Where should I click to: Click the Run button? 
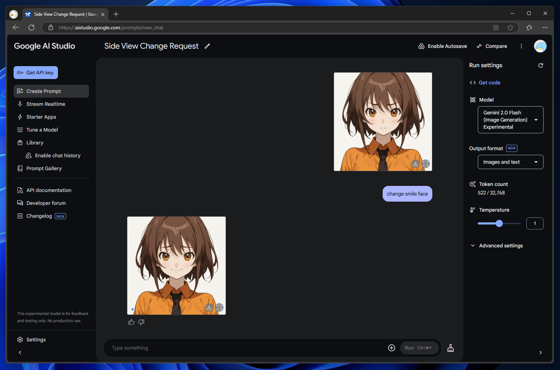coord(419,348)
